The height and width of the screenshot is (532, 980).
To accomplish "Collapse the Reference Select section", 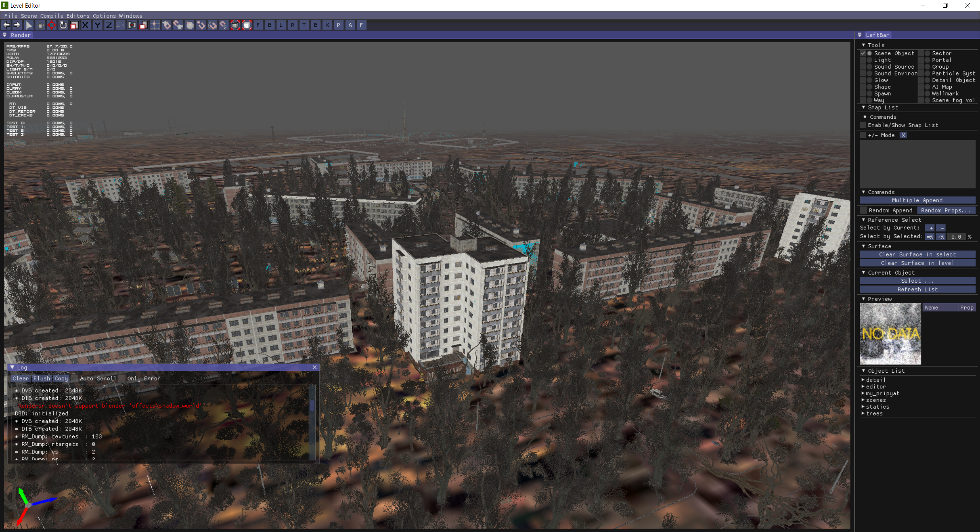I will (864, 220).
